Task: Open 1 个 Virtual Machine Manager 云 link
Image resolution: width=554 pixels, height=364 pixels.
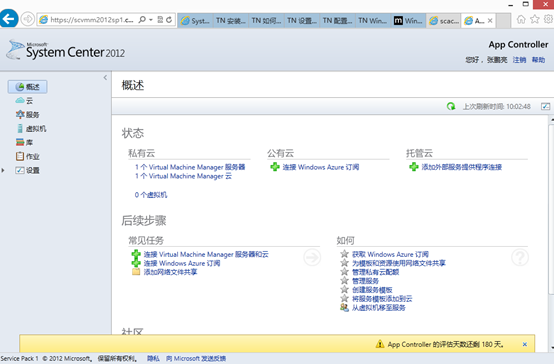Action: pyautogui.click(x=183, y=176)
